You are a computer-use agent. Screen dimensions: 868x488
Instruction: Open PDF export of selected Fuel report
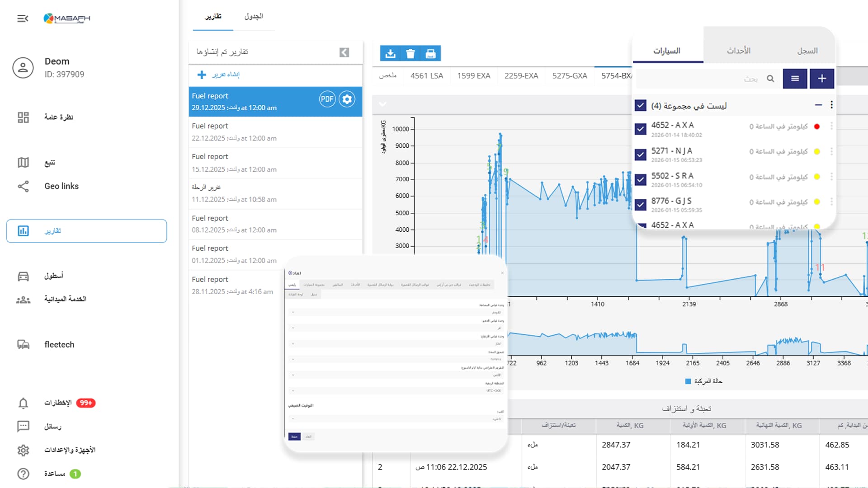click(x=327, y=99)
